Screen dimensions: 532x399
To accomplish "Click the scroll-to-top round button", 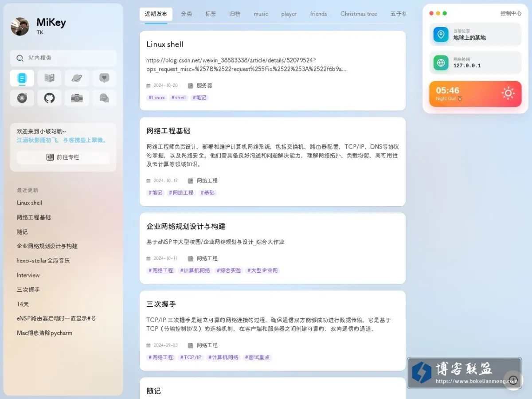I will [x=513, y=380].
